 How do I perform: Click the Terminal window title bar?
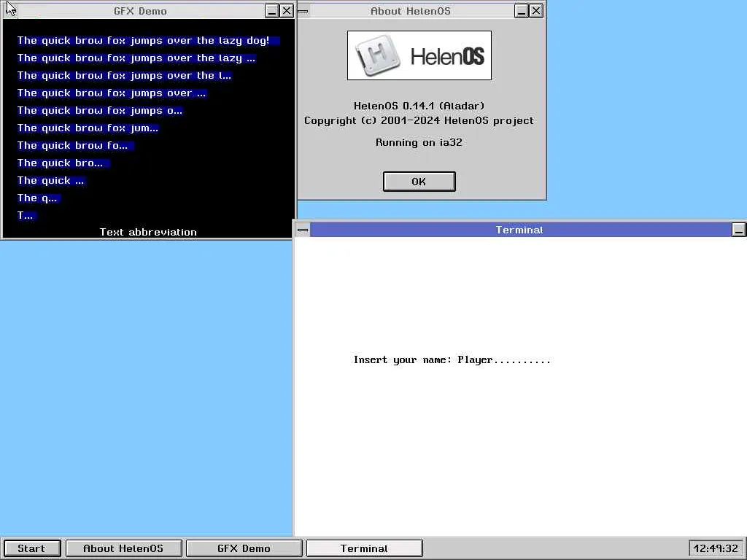pos(520,230)
